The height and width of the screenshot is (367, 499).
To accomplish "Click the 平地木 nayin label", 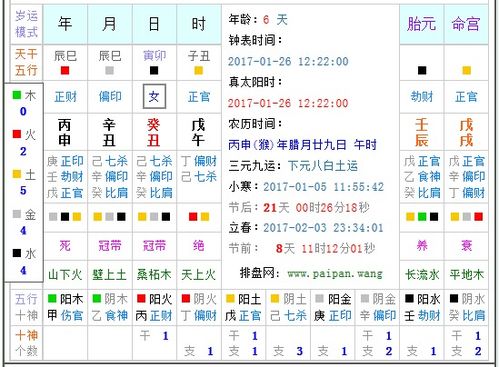I will pos(466,275).
